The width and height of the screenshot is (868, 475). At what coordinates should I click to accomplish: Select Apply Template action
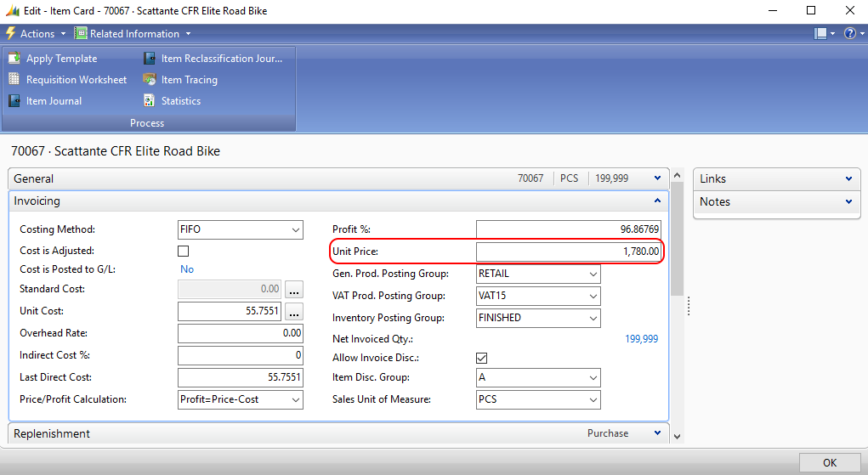pyautogui.click(x=61, y=58)
